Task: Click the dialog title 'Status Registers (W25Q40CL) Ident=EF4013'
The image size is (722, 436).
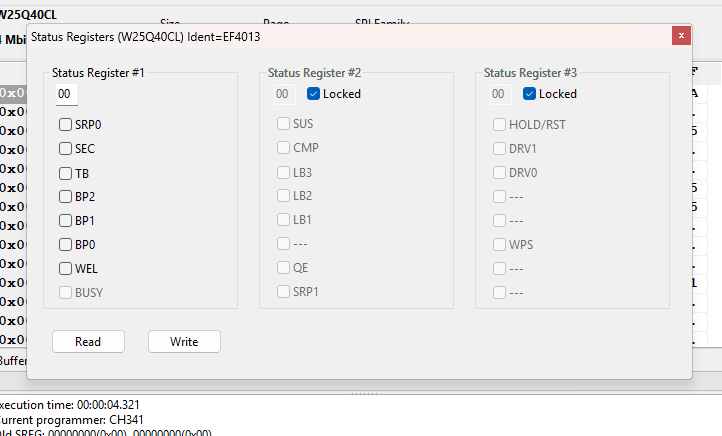Action: (x=146, y=37)
